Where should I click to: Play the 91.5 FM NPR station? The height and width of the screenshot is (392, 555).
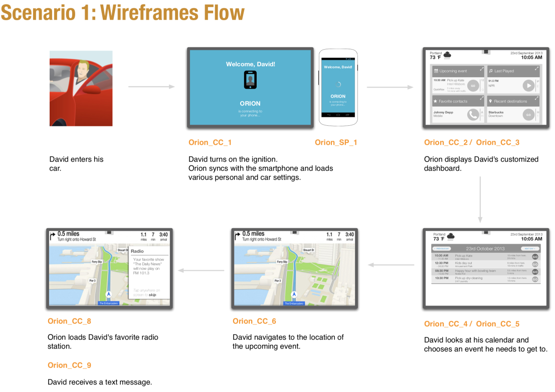[528, 86]
